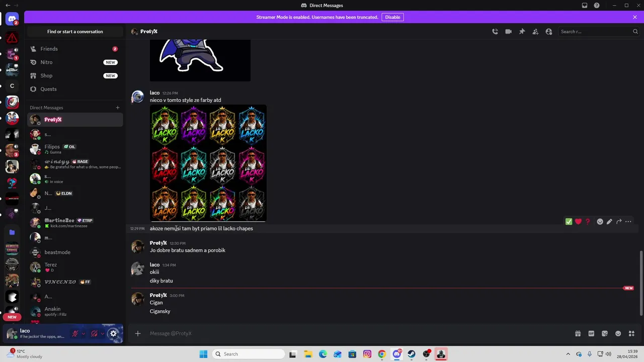Expand microphone input options arrow

pyautogui.click(x=84, y=333)
